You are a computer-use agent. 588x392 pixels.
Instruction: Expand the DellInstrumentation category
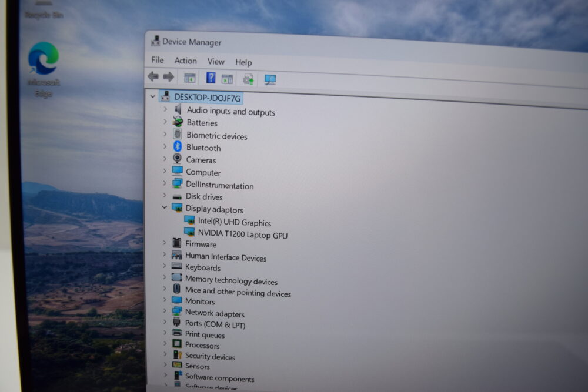[165, 183]
